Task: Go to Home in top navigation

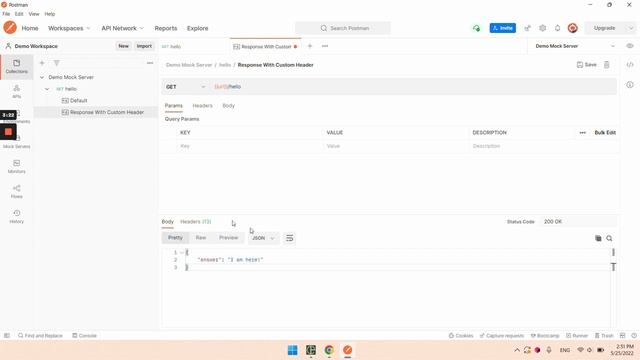Action: pyautogui.click(x=30, y=28)
